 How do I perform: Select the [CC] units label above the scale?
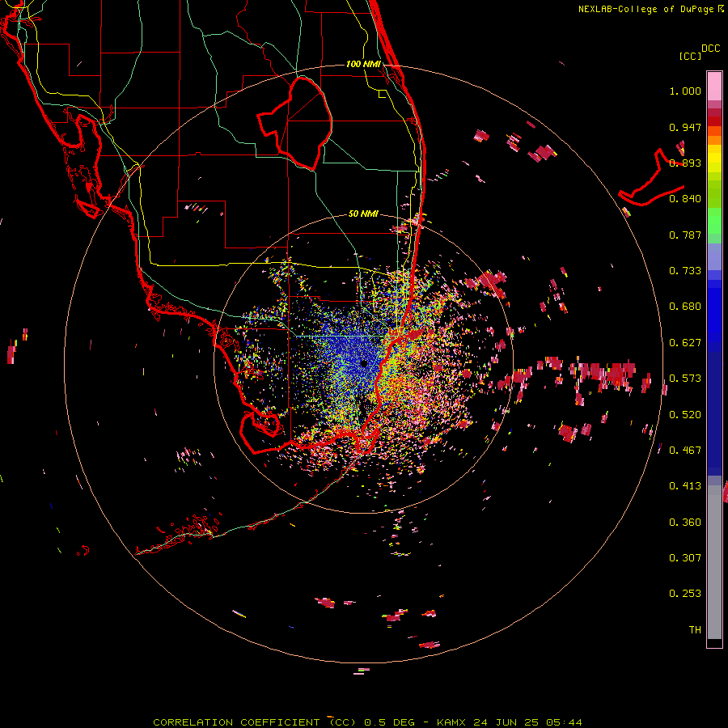point(690,56)
